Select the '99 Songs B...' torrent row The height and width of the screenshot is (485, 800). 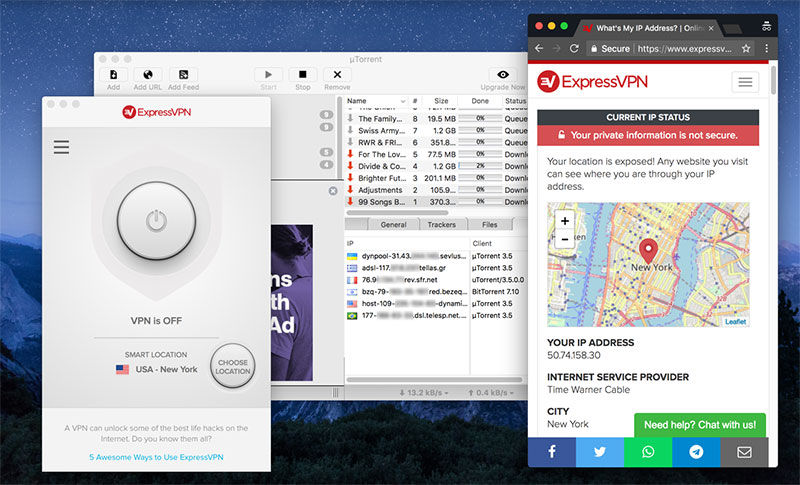tap(437, 201)
